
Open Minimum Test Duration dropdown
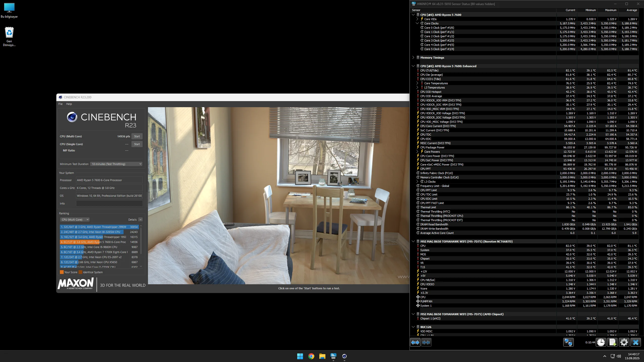click(116, 164)
